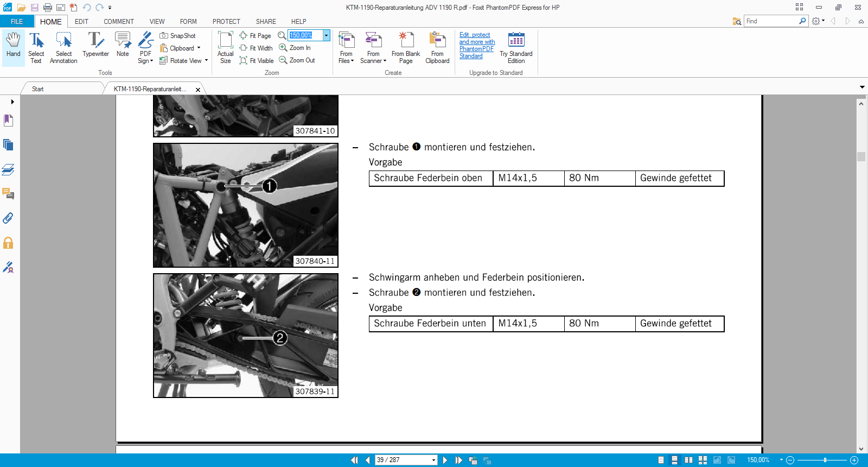This screenshot has width=868, height=467.
Task: Click the Edit, protect PhantomPDF Standard link
Action: (x=476, y=46)
